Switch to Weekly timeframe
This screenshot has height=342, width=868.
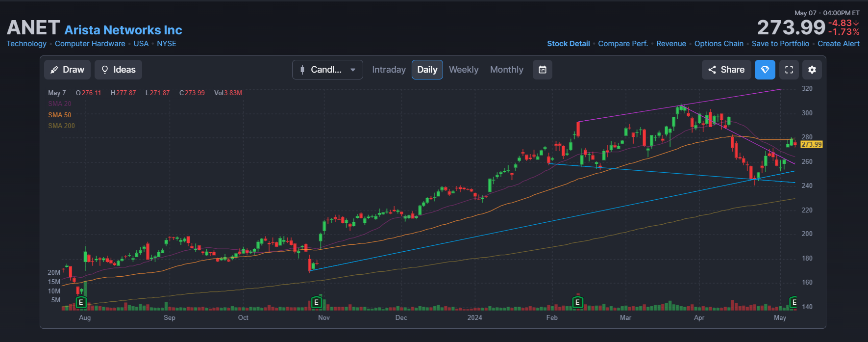pos(464,70)
